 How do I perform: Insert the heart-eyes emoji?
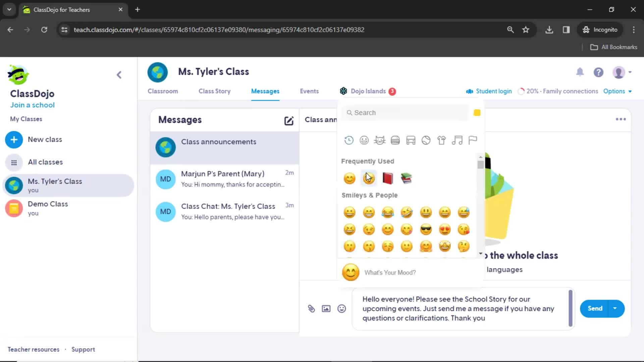pos(445,230)
